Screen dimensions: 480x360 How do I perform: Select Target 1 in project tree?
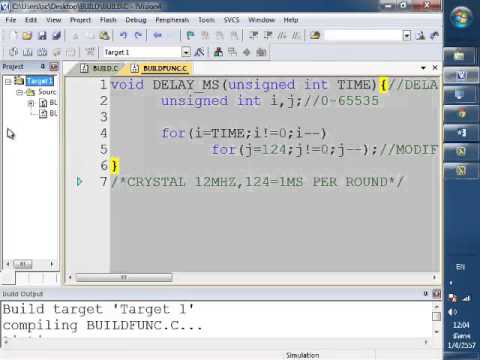coord(40,81)
